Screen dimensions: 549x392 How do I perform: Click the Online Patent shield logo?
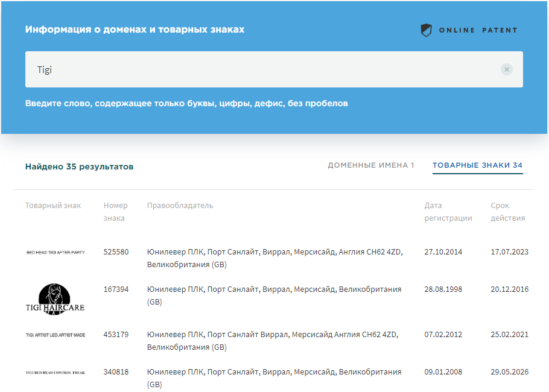(426, 30)
